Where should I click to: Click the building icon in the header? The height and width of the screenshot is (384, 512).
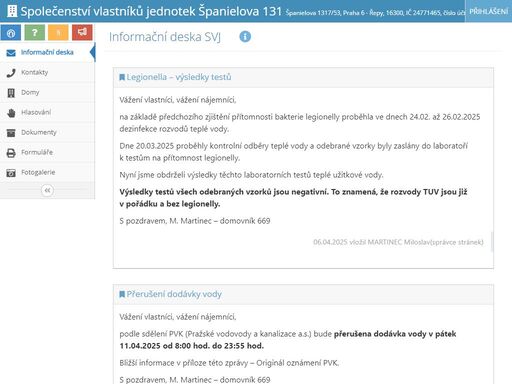coord(12,11)
